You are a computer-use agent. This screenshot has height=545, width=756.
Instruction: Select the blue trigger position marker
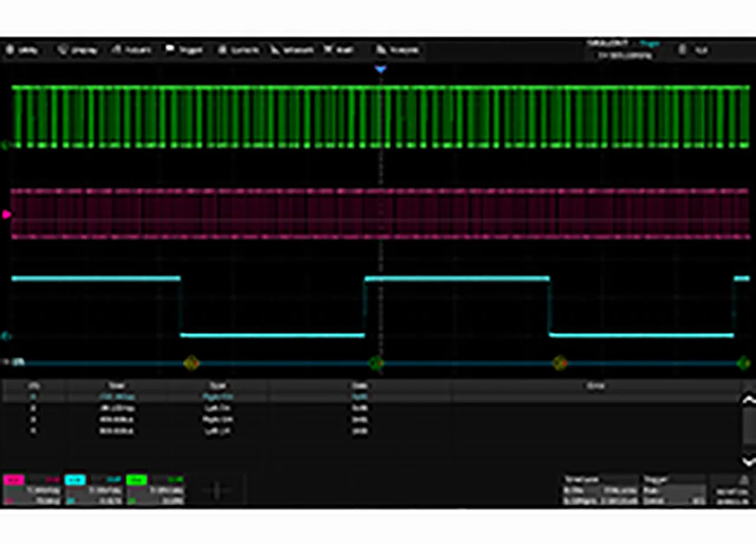tap(381, 70)
